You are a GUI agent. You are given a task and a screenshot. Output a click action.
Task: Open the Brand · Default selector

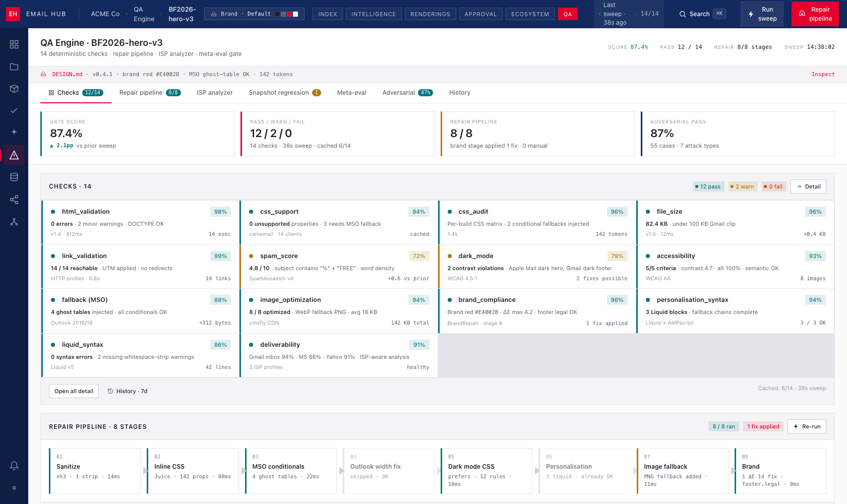(x=254, y=14)
